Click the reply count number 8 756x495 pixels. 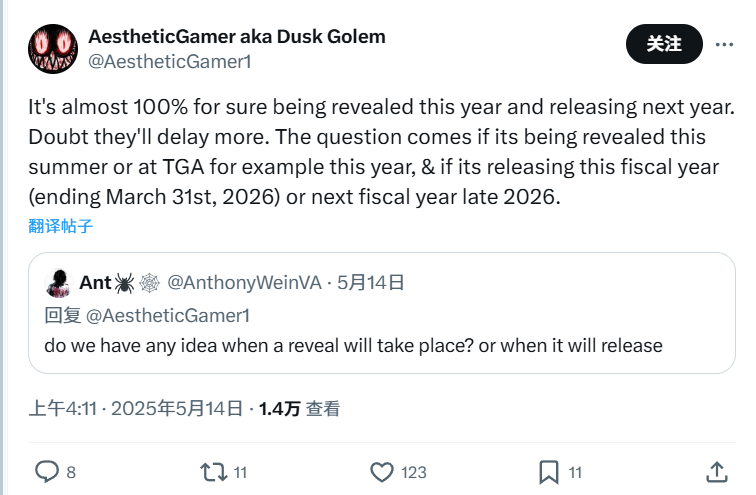[x=71, y=472]
